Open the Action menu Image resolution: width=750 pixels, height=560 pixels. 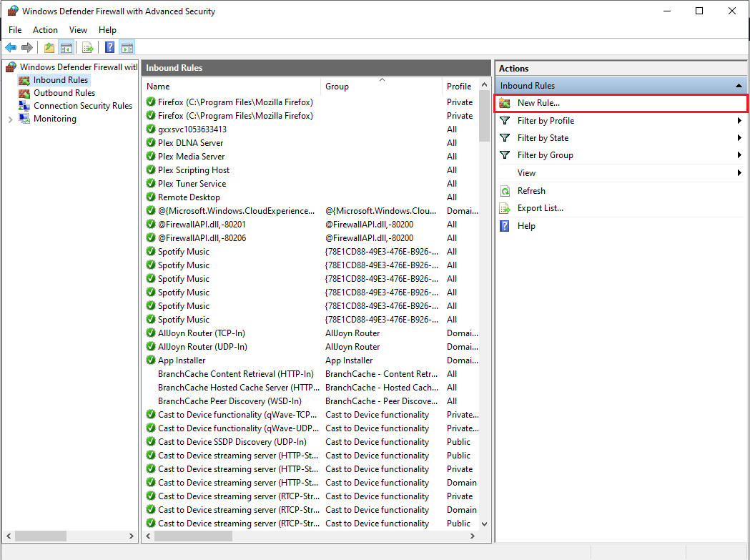click(45, 29)
